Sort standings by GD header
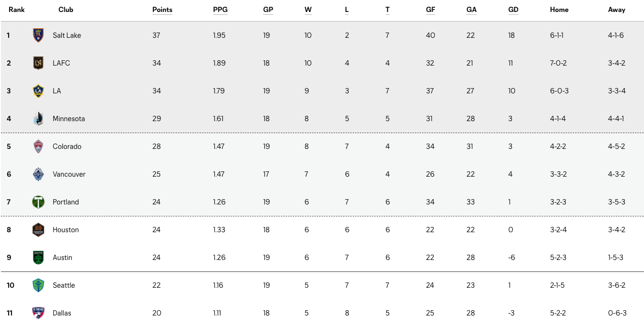The image size is (644, 327). (x=513, y=10)
